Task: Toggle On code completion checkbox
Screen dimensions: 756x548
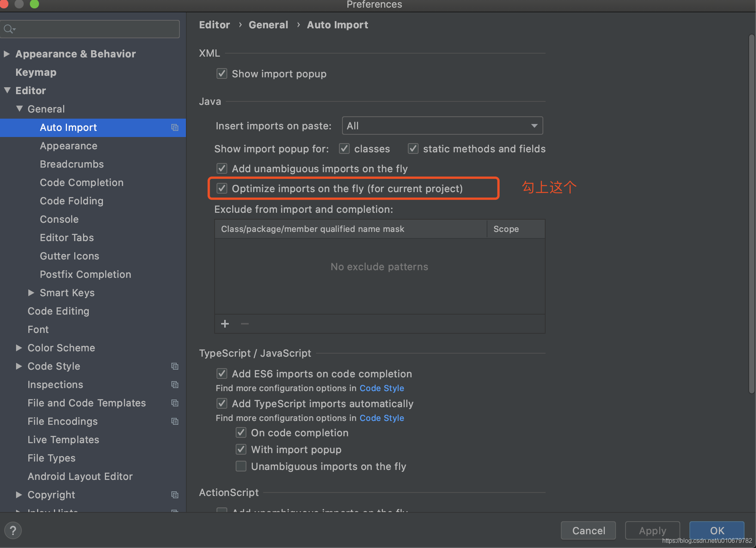Action: [241, 432]
